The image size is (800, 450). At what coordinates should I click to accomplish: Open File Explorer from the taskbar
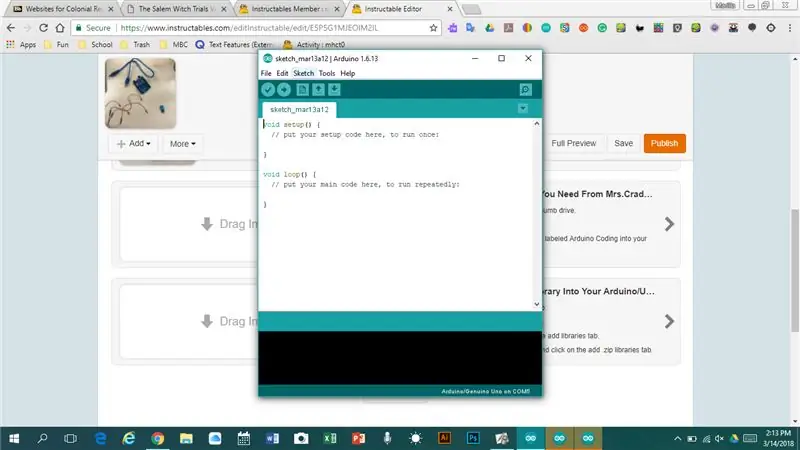pyautogui.click(x=186, y=438)
